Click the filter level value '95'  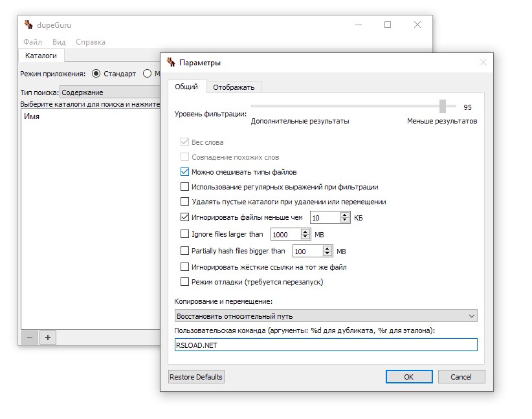467,107
